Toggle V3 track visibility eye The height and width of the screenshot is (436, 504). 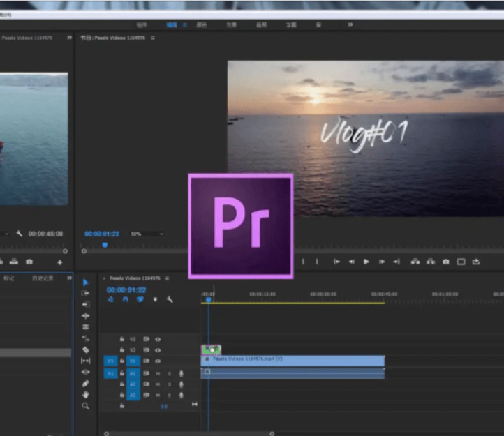158,339
